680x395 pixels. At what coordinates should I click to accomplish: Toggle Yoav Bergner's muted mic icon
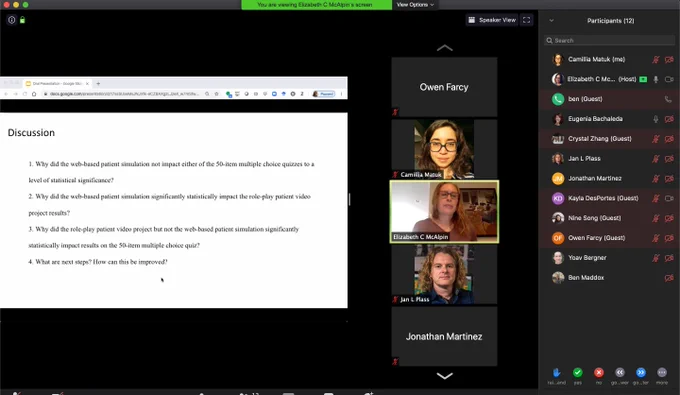click(x=656, y=258)
